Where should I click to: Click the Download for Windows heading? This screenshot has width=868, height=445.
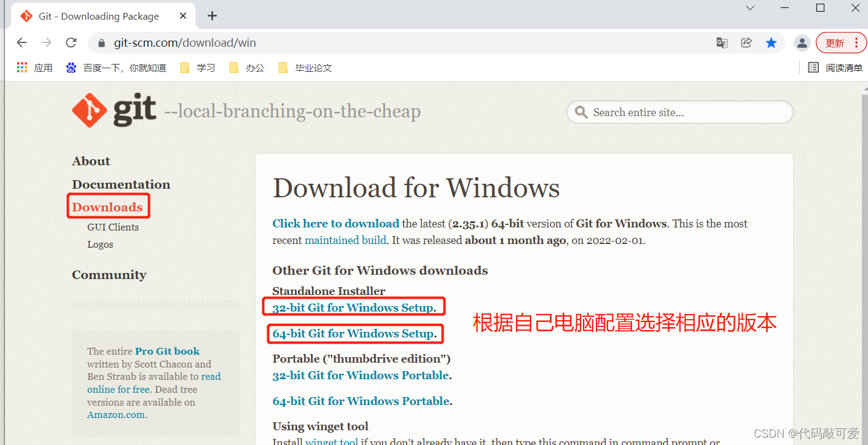click(416, 188)
